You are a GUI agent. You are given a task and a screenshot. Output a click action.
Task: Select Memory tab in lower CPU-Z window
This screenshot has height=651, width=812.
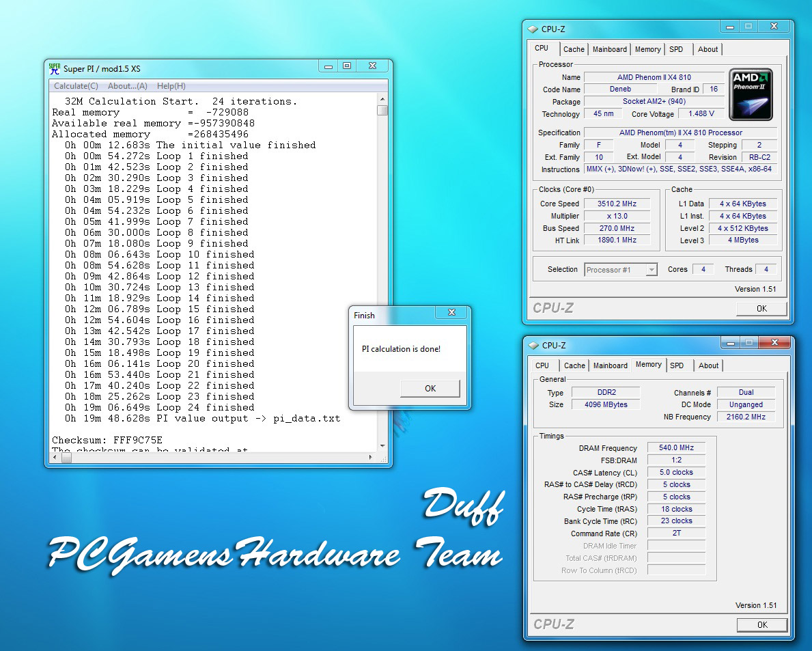[x=648, y=364]
